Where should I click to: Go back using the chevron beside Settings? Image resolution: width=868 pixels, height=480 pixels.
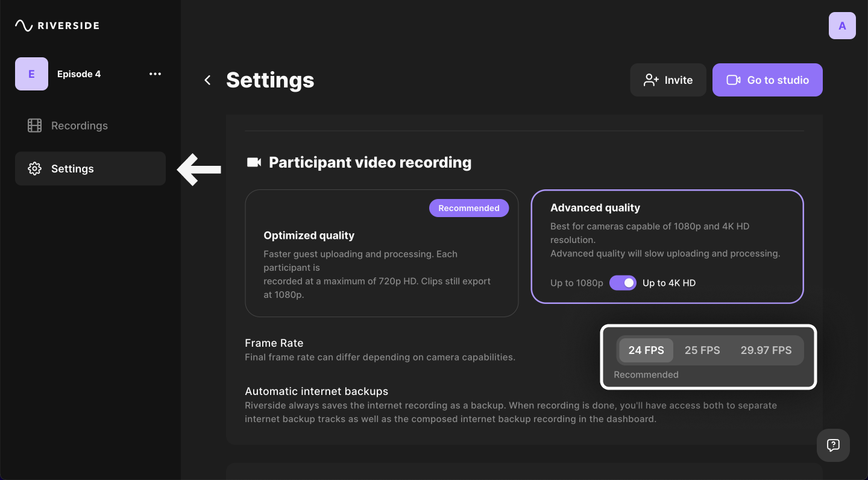pyautogui.click(x=207, y=80)
